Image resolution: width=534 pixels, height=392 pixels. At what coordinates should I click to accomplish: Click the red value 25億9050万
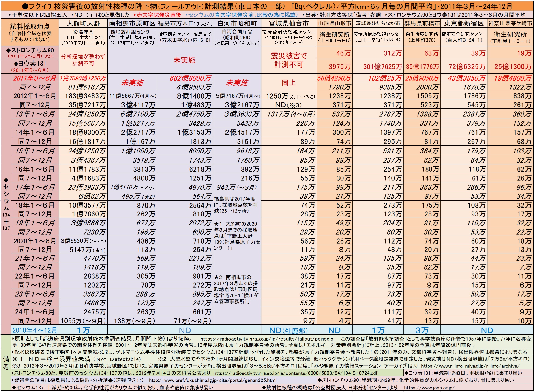pyautogui.click(x=422, y=78)
